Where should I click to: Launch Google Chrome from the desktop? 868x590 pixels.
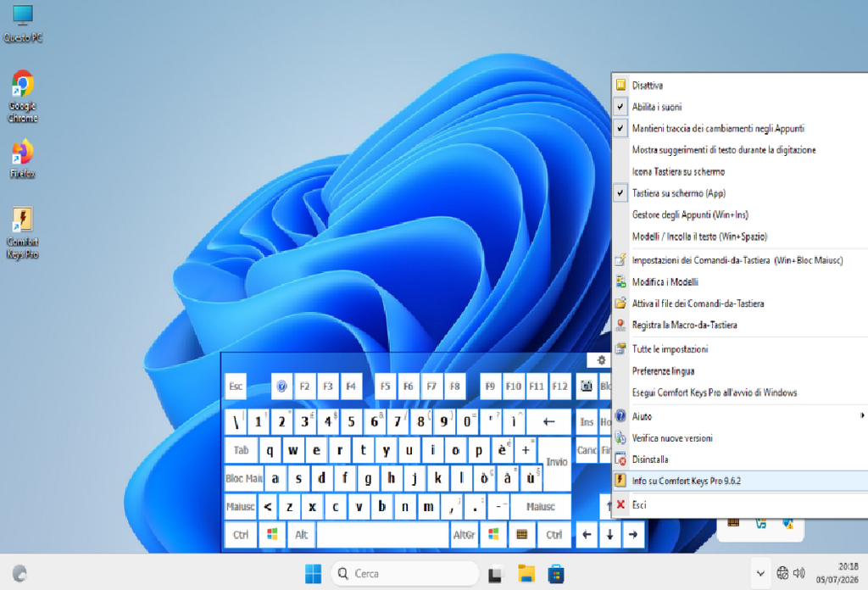23,97
